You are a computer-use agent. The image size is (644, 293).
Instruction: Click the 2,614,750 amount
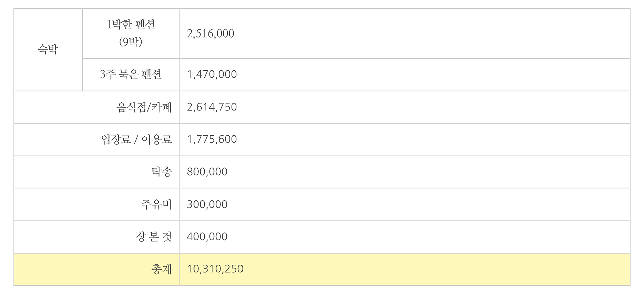[x=212, y=107]
